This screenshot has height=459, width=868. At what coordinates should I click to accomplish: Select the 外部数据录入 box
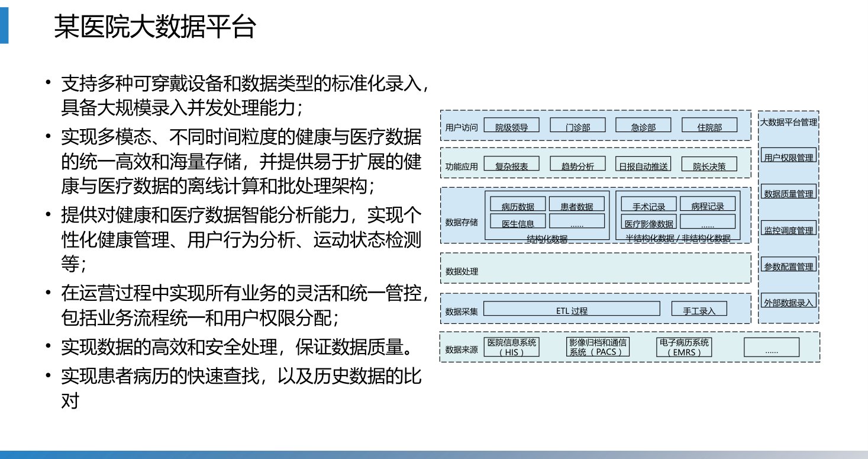pos(789,300)
